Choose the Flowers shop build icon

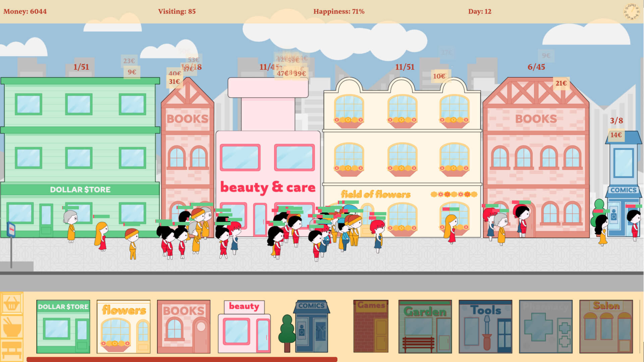coord(123,327)
